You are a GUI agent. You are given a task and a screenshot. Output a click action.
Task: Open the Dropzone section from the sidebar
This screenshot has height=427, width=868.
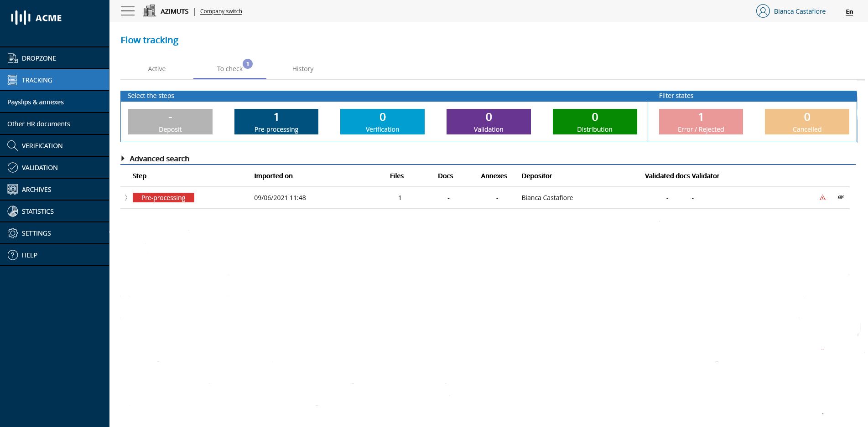coord(39,58)
